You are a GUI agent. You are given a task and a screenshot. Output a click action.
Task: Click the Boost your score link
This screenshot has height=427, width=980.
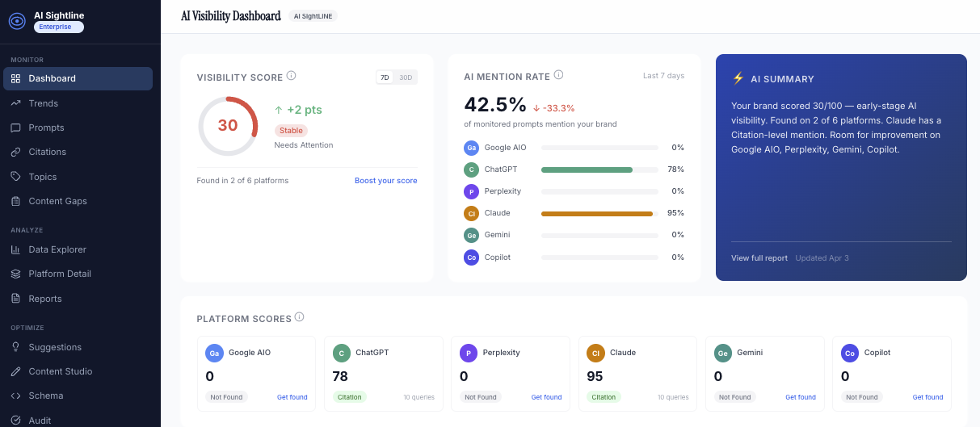click(385, 181)
